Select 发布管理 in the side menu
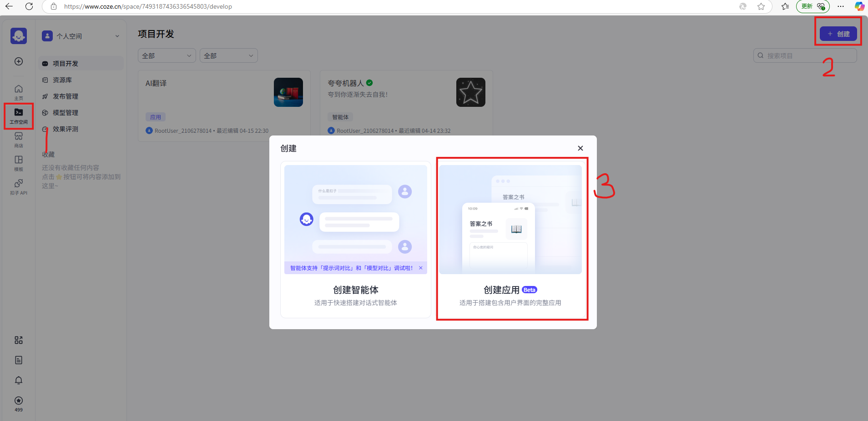The width and height of the screenshot is (868, 421). pos(81,96)
